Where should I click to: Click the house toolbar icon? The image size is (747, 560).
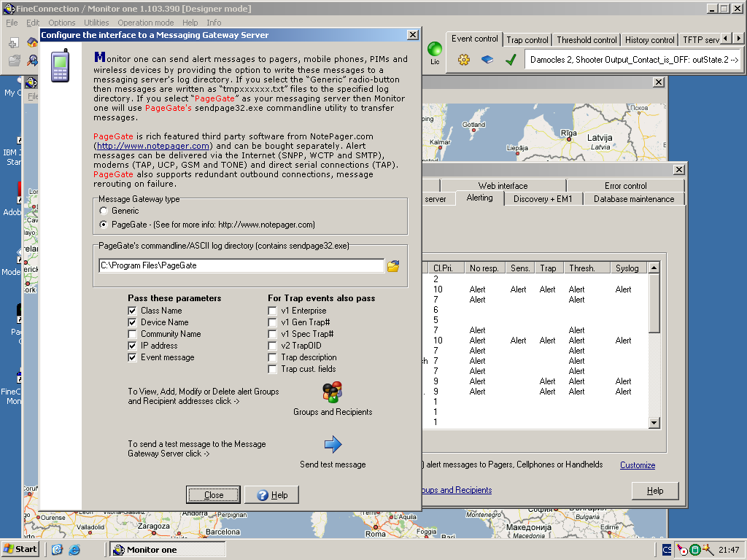point(32,43)
